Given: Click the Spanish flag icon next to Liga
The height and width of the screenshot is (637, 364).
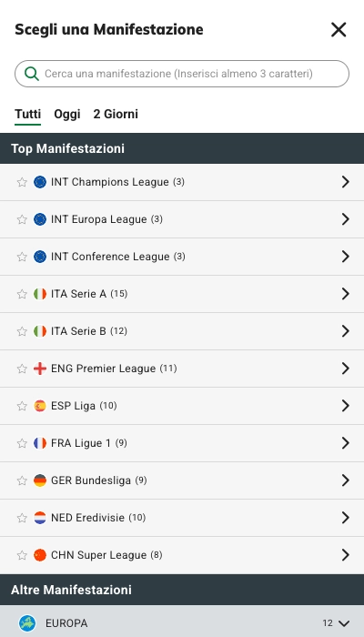Looking at the screenshot, I should click(40, 406).
